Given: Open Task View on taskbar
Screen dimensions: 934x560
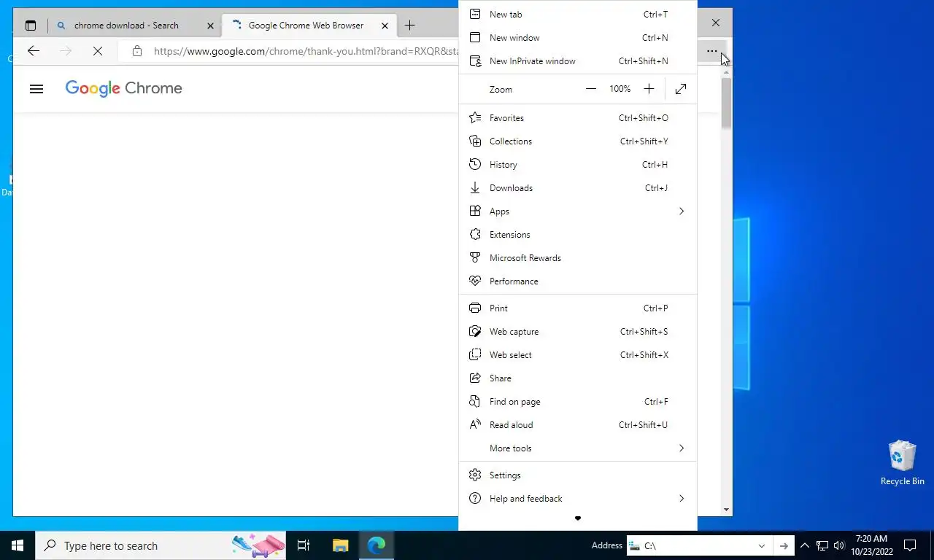Looking at the screenshot, I should click(x=304, y=545).
